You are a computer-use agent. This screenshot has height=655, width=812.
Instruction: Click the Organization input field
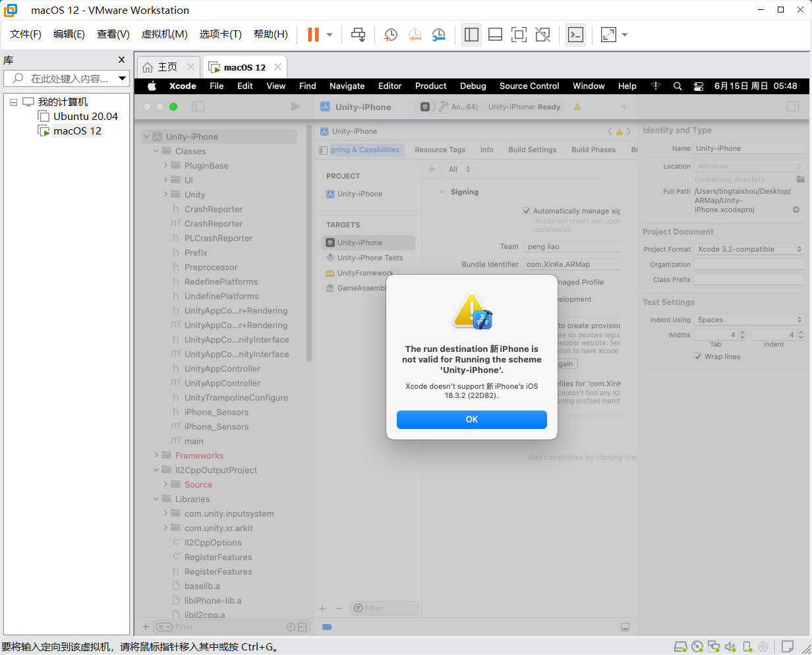[749, 264]
